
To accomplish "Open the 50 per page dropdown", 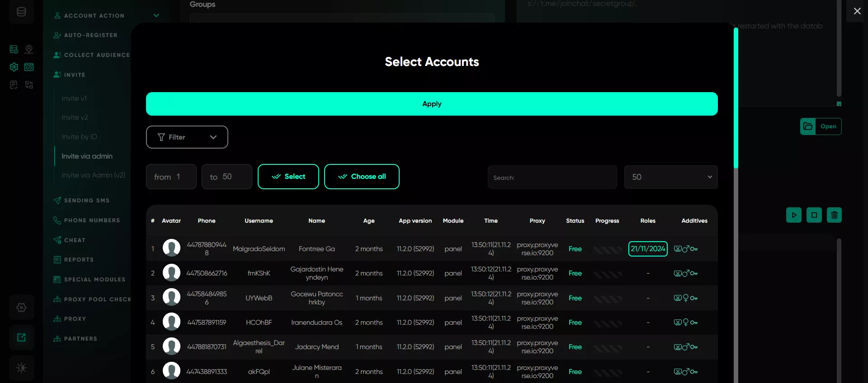I will tap(671, 177).
